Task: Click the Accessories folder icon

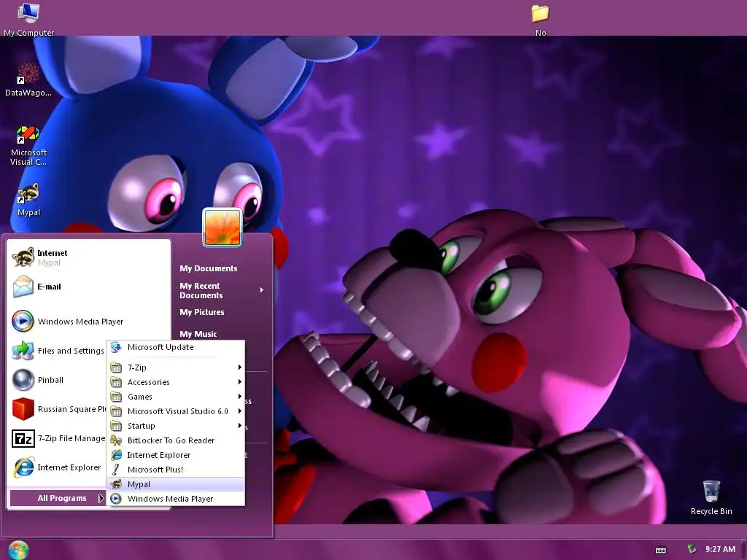Action: click(x=116, y=382)
